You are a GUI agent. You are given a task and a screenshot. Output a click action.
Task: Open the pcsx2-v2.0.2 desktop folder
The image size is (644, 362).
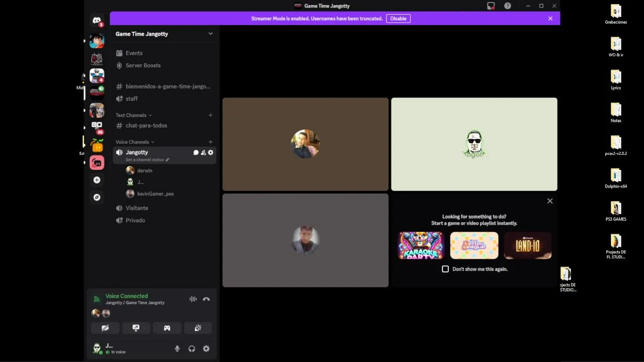pos(616,146)
